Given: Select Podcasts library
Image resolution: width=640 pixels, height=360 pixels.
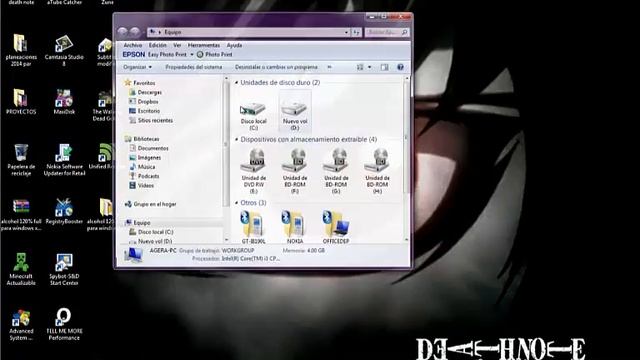Looking at the screenshot, I should tap(144, 176).
